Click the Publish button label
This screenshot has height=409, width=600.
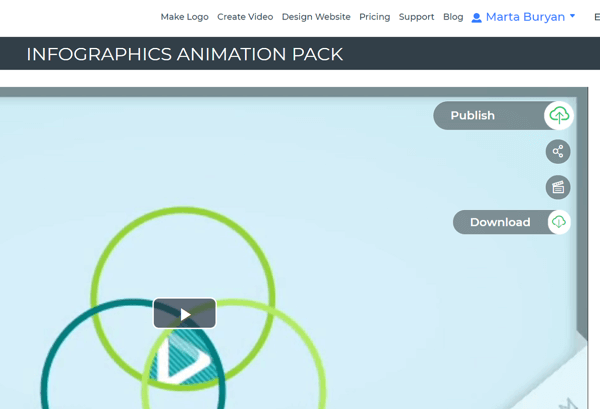(473, 116)
